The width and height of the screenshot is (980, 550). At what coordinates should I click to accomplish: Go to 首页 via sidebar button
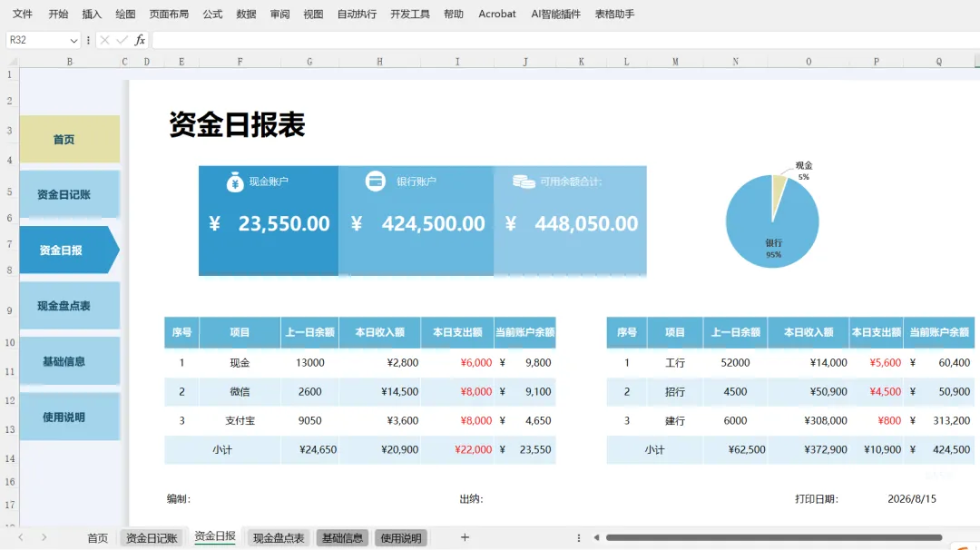coord(69,139)
